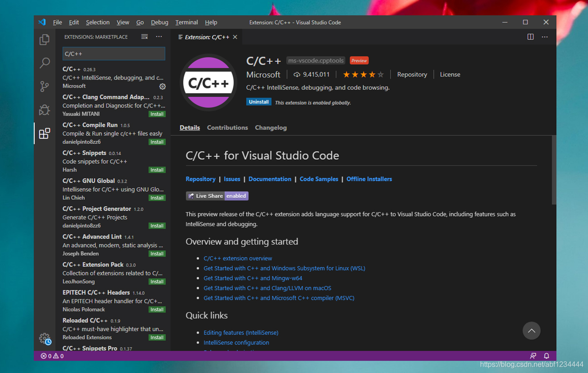Screen dimensions: 588x373
Task: Click the VS Code logo in the title bar
Action: click(x=42, y=22)
